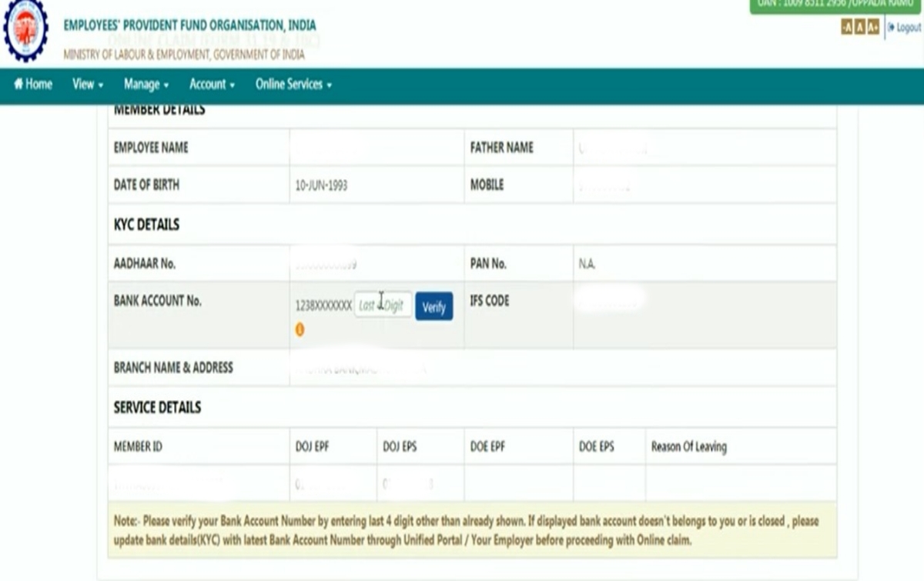This screenshot has height=581, width=924.
Task: Click the DOE EPS column header
Action: [597, 446]
